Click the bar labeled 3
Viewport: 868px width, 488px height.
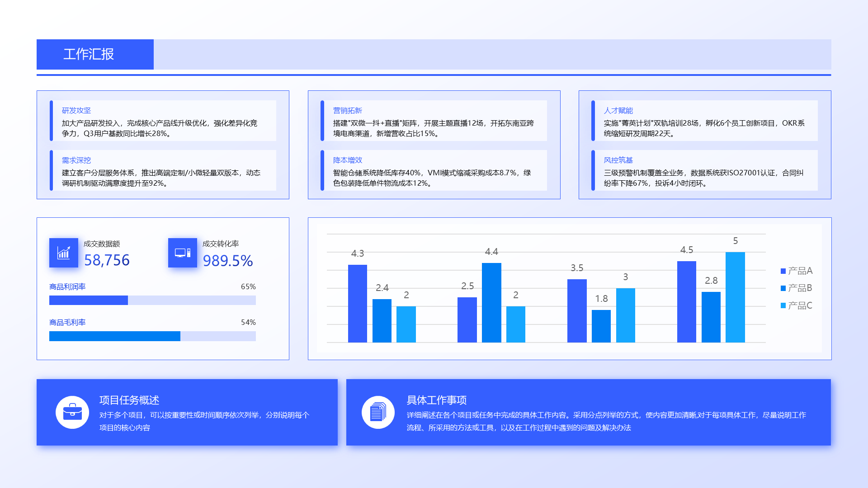point(626,315)
